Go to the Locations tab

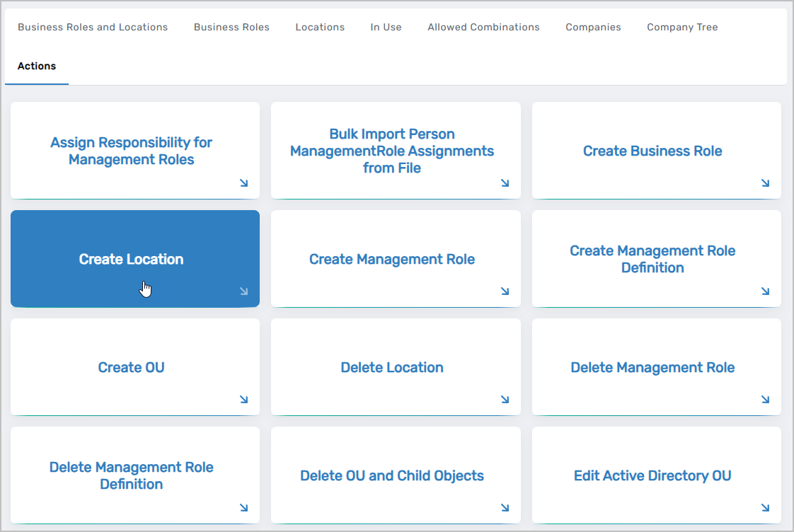pyautogui.click(x=320, y=28)
